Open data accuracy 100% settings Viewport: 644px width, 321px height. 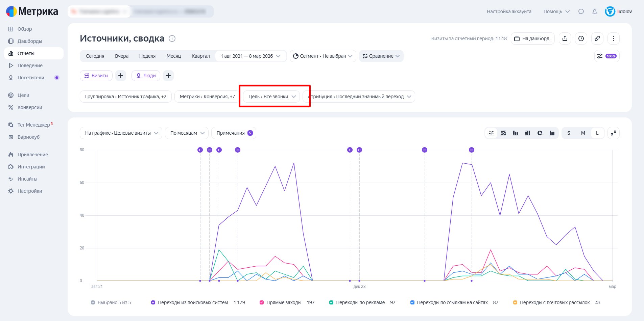point(607,56)
